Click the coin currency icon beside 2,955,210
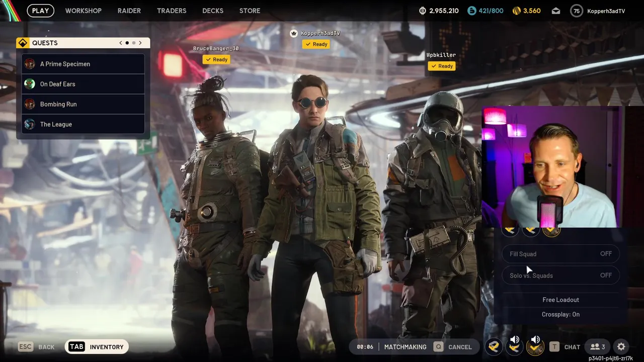644x362 pixels. point(423,11)
